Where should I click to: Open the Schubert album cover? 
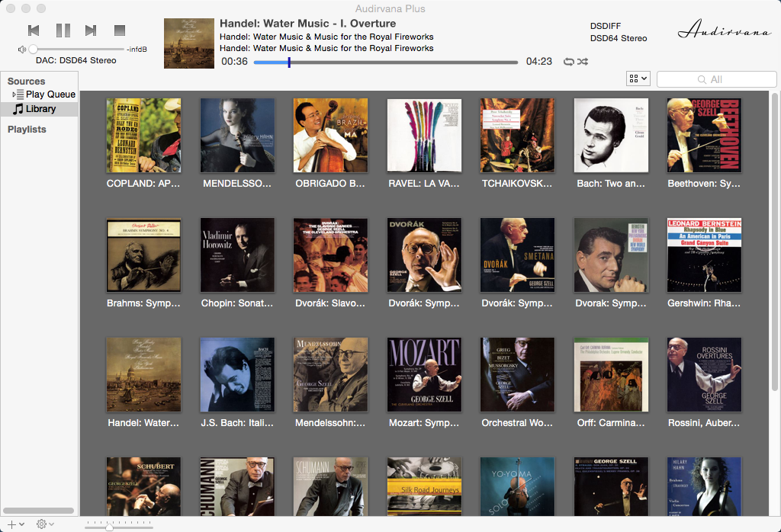pos(143,486)
